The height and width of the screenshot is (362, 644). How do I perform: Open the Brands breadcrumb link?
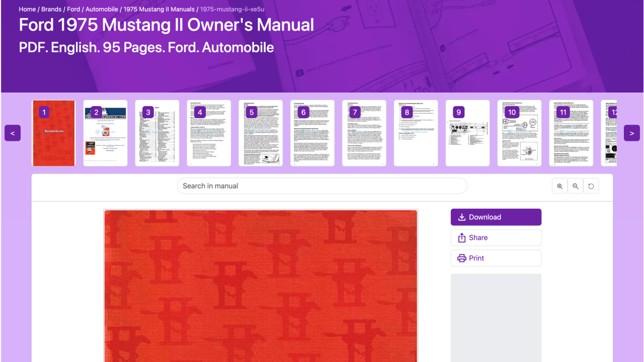(51, 9)
